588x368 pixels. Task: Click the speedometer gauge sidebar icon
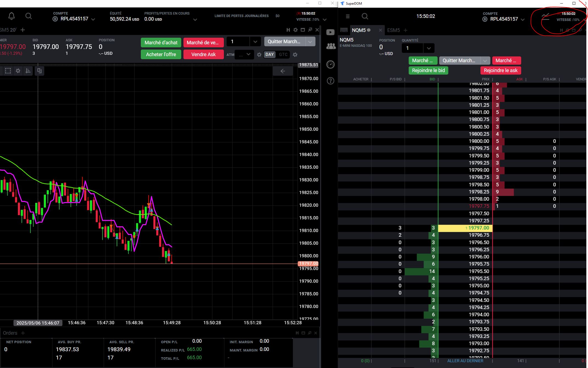tap(330, 64)
